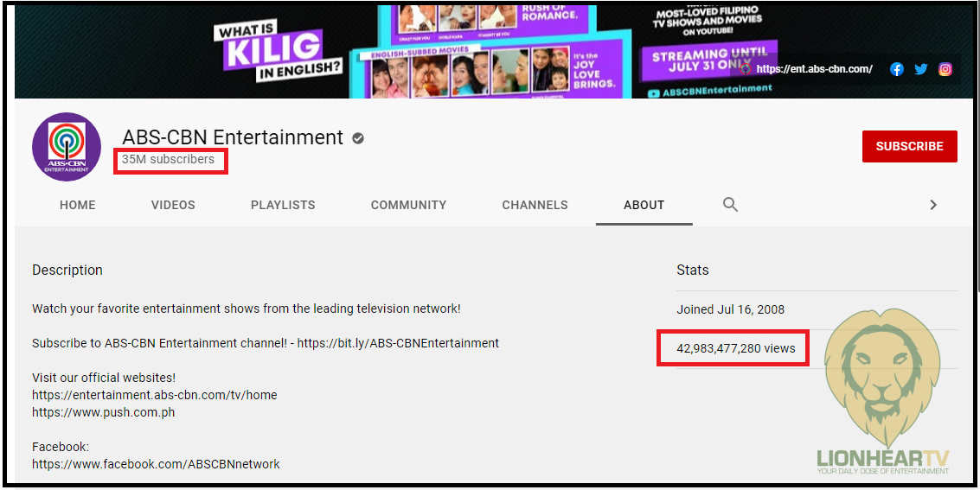This screenshot has width=980, height=490.
Task: Click the 35M subscribers text
Action: pos(168,159)
